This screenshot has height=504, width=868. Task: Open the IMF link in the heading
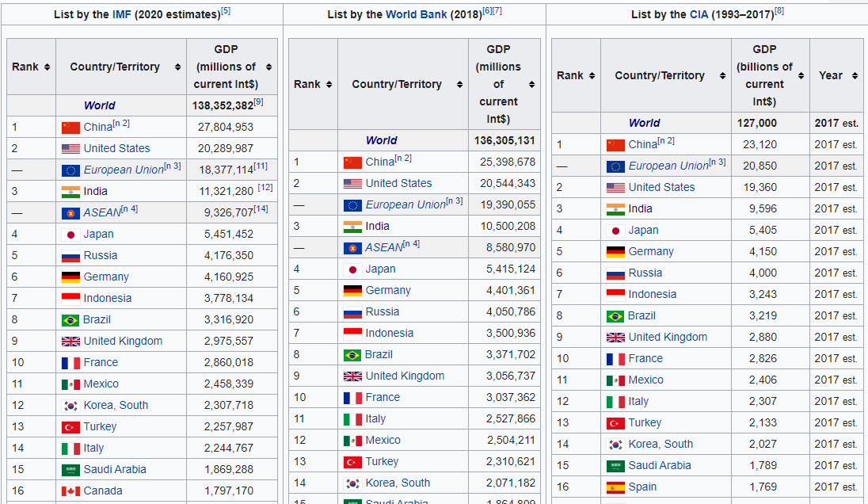point(122,14)
